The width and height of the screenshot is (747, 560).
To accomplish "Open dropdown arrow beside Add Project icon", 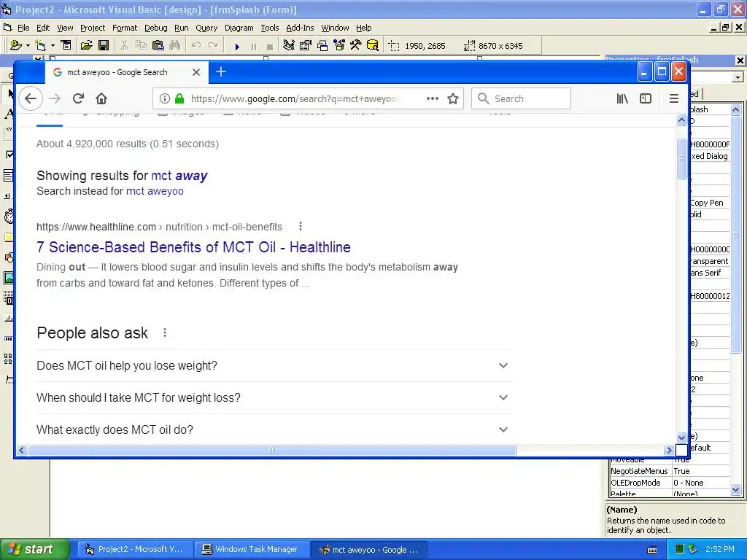I will click(x=28, y=46).
